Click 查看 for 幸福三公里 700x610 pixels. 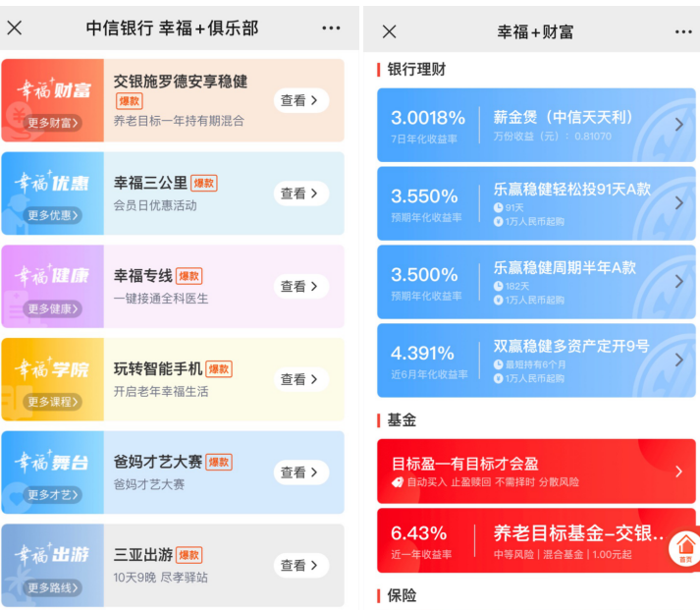click(299, 194)
